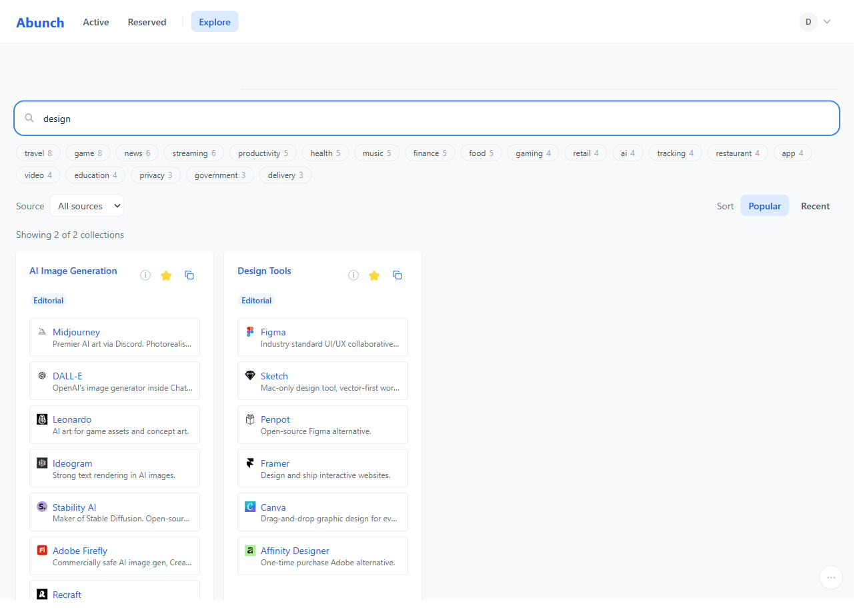Click the D user avatar
This screenshot has height=616, width=859.
(808, 21)
